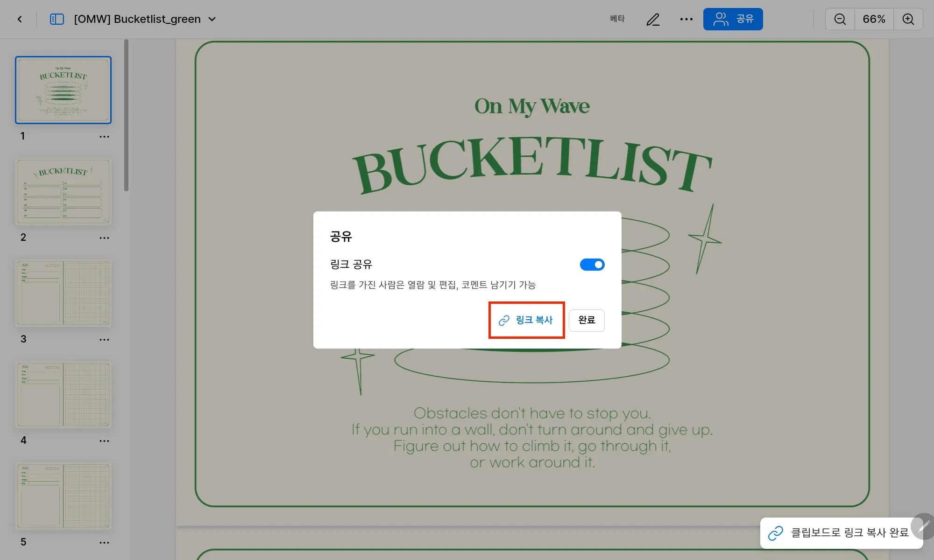Screen dimensions: 934x560
Task: Open the three-dot more options menu
Action: coord(686,19)
